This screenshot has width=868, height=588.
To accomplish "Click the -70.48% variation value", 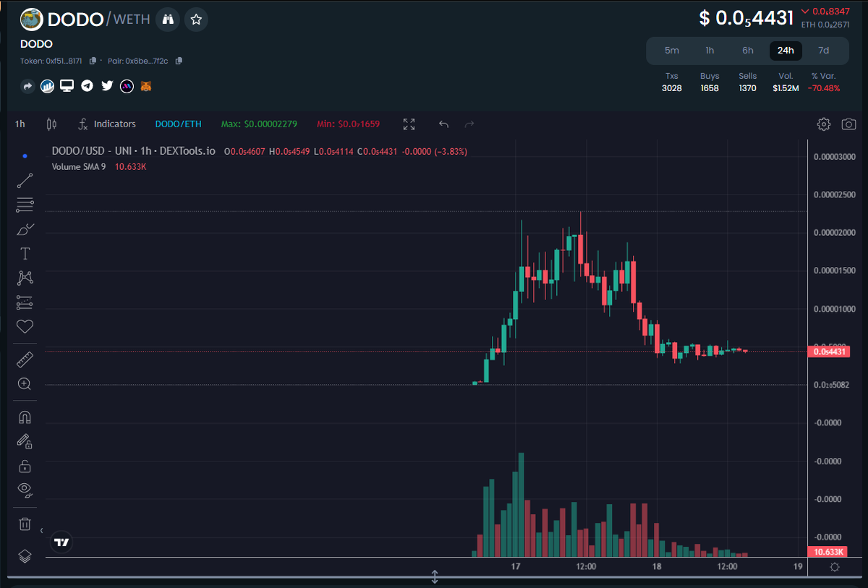I will 825,88.
